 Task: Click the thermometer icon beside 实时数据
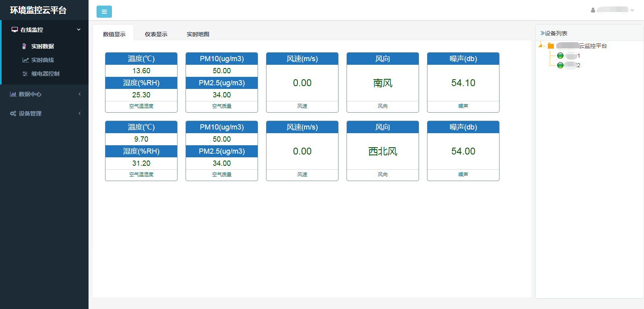coord(24,46)
